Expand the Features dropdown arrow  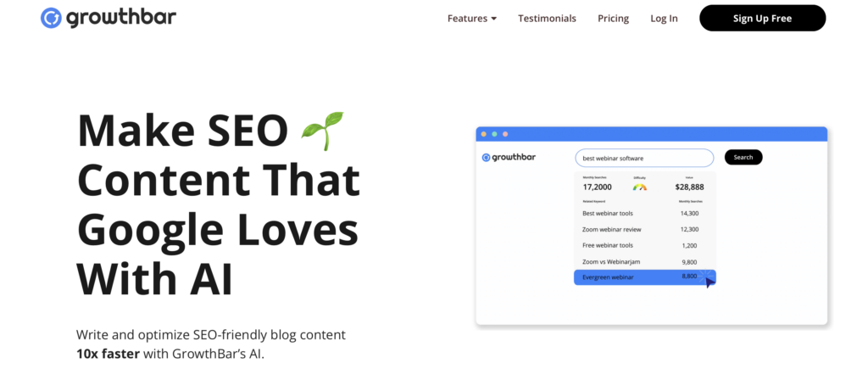tap(493, 19)
